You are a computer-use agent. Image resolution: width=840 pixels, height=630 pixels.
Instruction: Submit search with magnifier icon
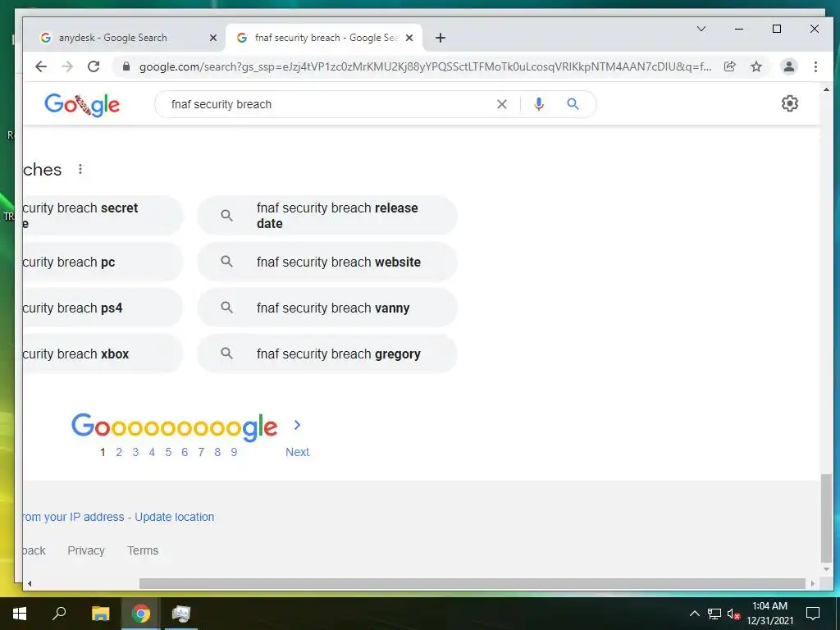point(573,104)
